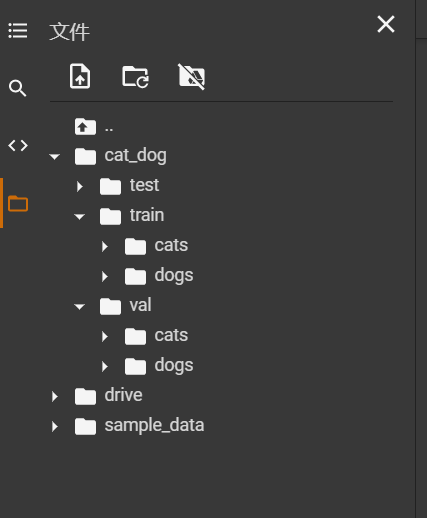Select the "cat_dog" folder name
427x518 pixels.
(136, 156)
